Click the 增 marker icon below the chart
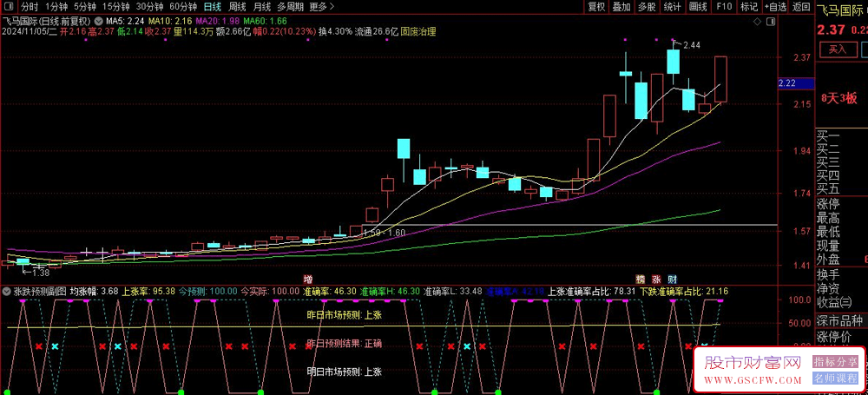868x395 pixels. (x=308, y=280)
